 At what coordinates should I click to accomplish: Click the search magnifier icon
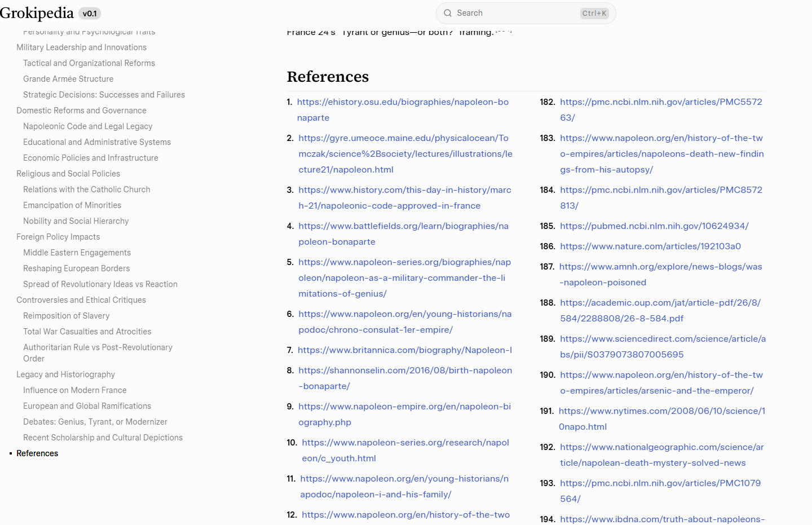point(448,13)
